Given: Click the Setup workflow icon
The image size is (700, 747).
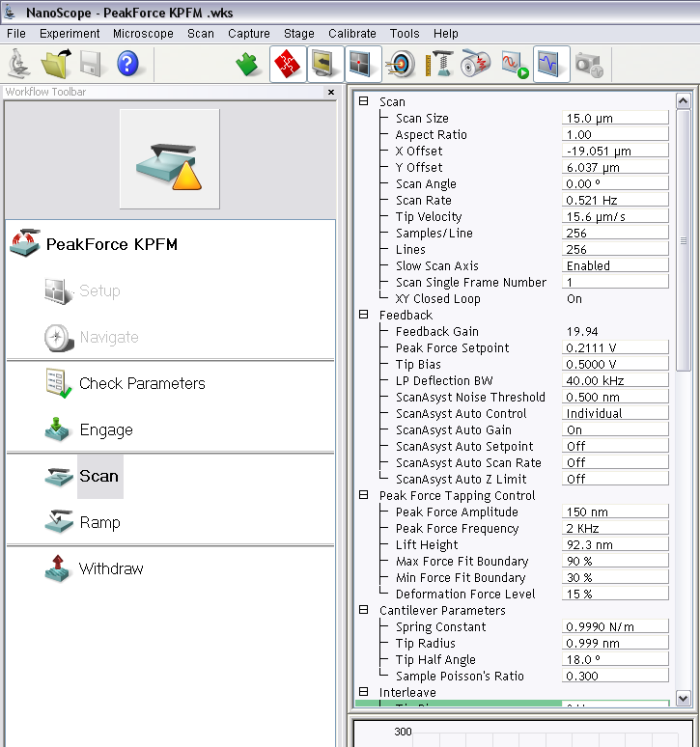Looking at the screenshot, I should (x=59, y=290).
